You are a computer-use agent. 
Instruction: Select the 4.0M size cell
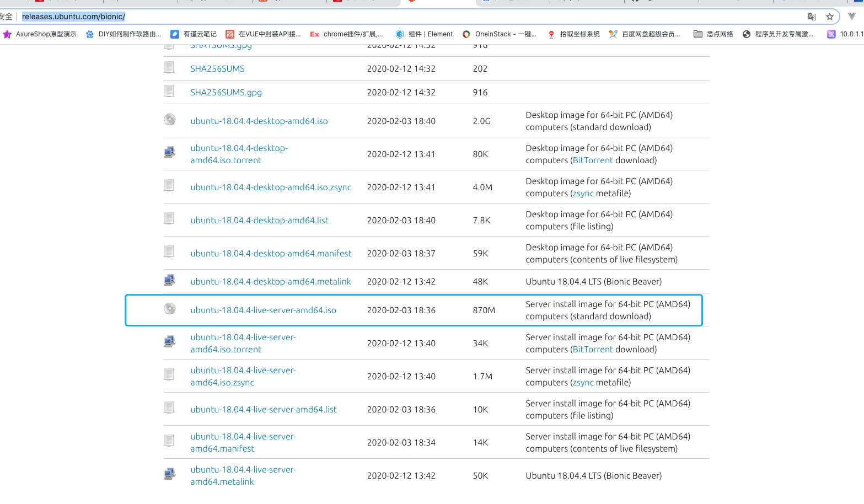(482, 187)
